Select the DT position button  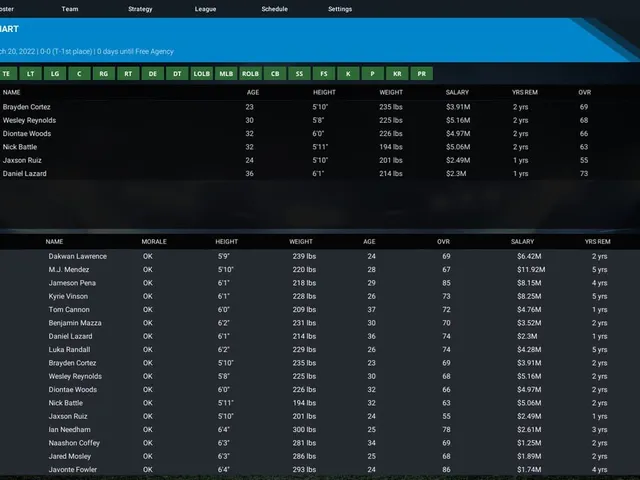[x=177, y=74]
